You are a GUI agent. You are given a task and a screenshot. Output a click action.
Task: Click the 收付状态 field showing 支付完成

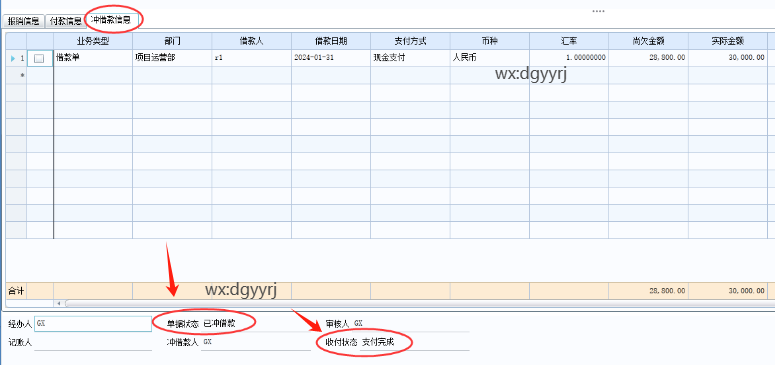coord(414,342)
